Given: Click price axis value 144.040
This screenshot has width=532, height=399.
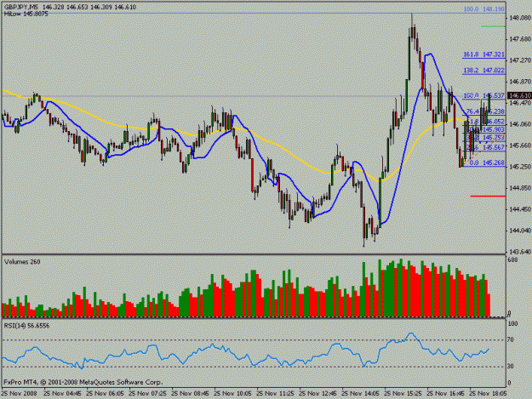Looking at the screenshot, I should (520, 231).
